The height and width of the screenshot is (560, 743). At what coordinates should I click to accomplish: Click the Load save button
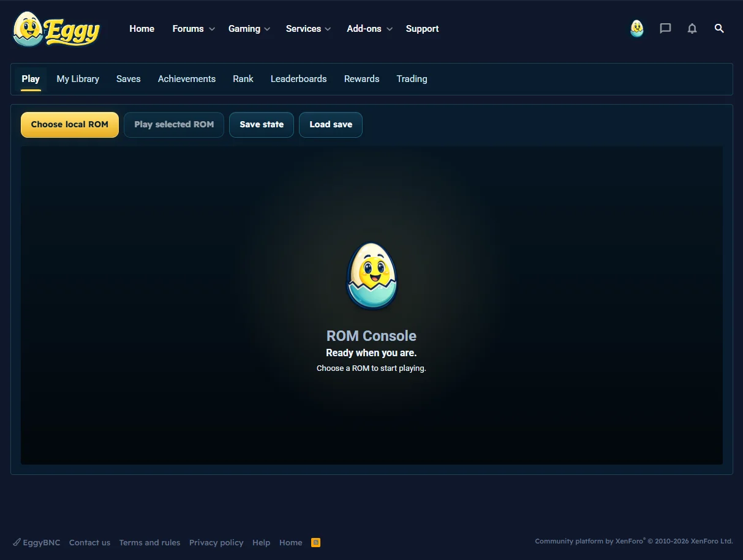click(x=331, y=125)
